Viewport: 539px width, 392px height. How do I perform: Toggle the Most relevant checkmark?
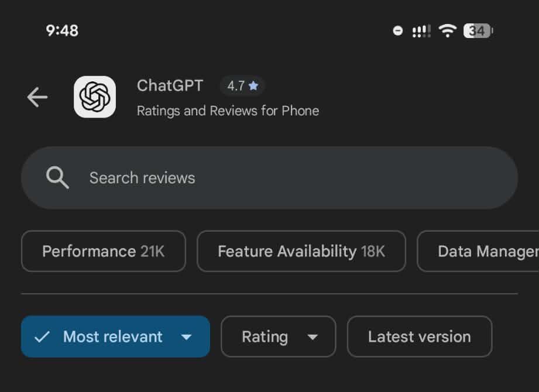tap(42, 337)
